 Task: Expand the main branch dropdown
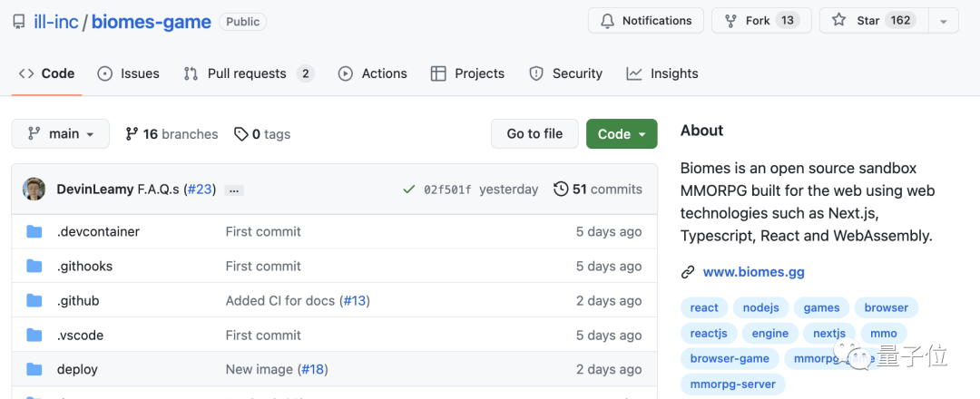(x=61, y=133)
